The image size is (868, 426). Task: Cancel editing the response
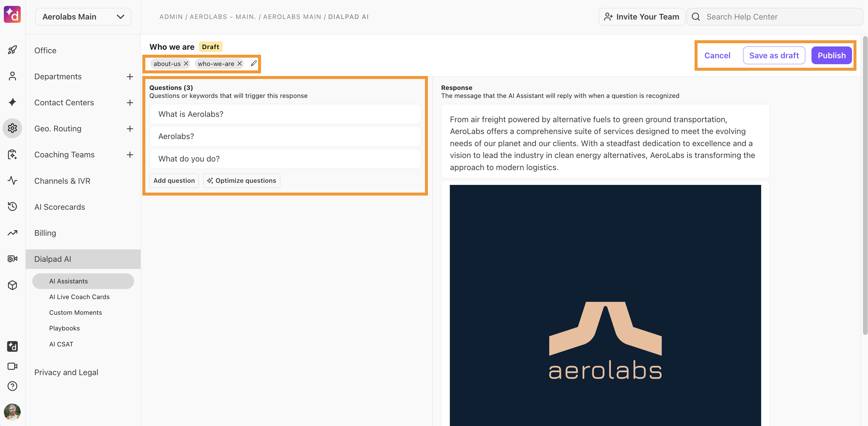(x=717, y=55)
